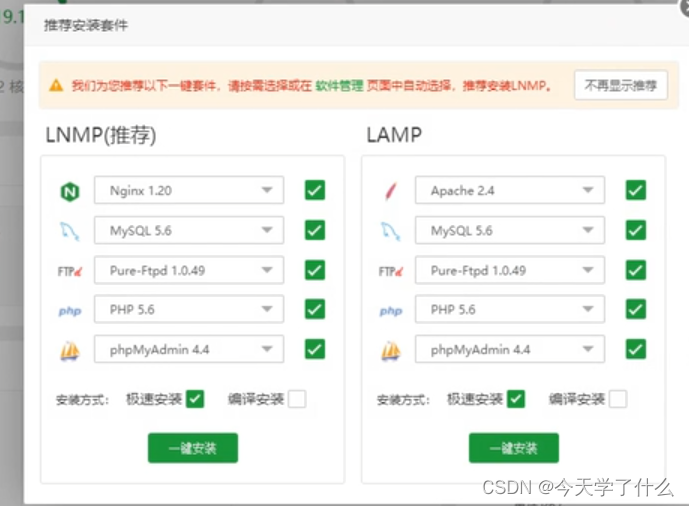Uncheck phpMyAdmin 4.4 checkbox in LNMP

click(x=315, y=349)
